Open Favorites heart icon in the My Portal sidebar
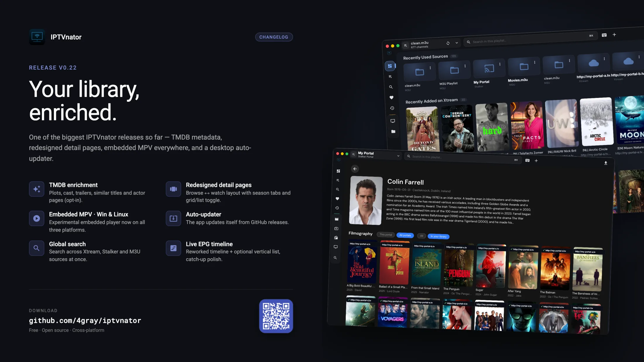 click(337, 199)
